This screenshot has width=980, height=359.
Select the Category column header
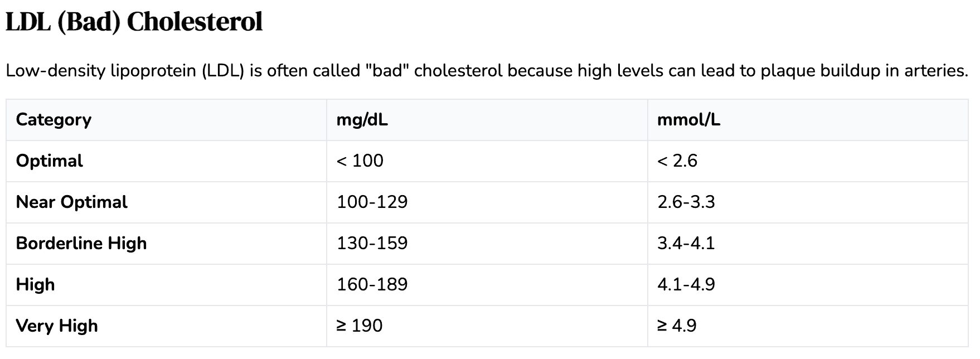coord(54,120)
